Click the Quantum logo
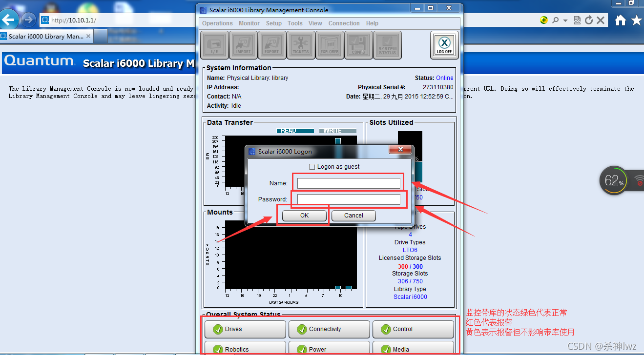The width and height of the screenshot is (644, 355). coord(39,61)
